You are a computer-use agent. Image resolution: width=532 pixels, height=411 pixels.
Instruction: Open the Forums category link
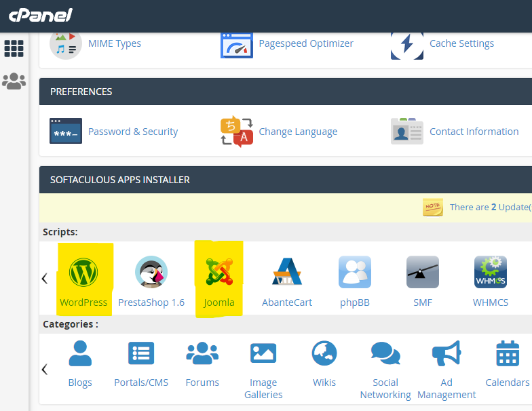202,383
